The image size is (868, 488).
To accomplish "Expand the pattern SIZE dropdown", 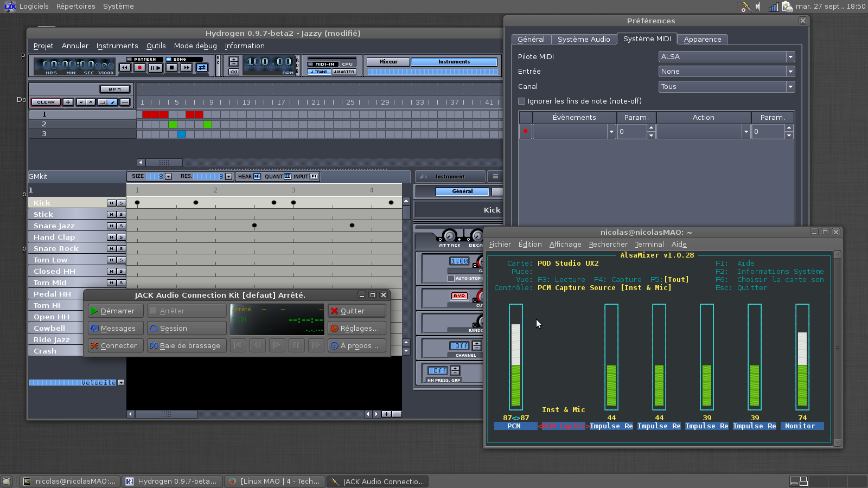I will 168,177.
